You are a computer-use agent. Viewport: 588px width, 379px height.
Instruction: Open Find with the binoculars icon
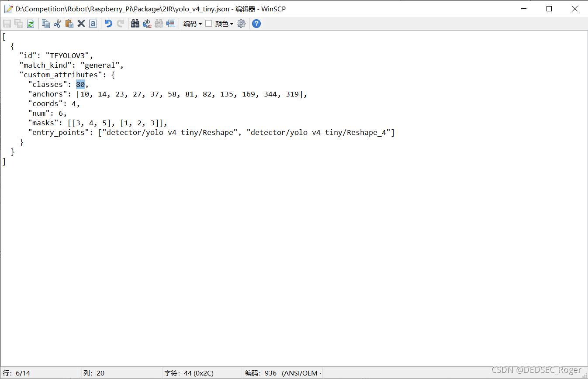point(135,24)
